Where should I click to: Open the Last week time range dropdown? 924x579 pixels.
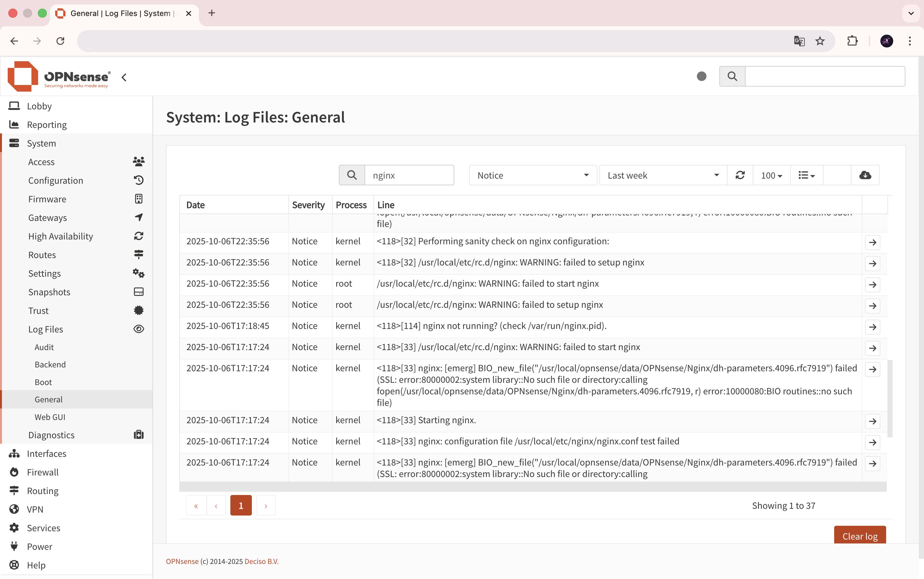663,175
